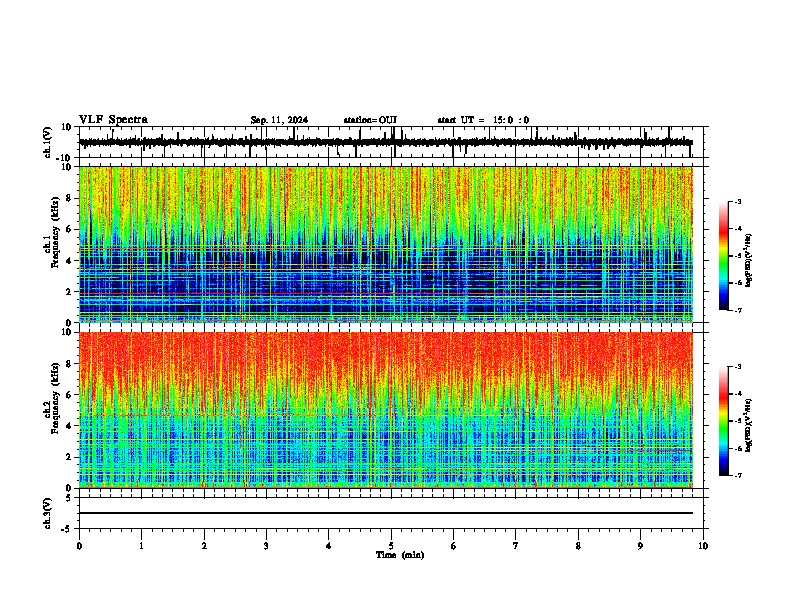
Task: Click time axis tick label '2'
Action: [x=204, y=546]
